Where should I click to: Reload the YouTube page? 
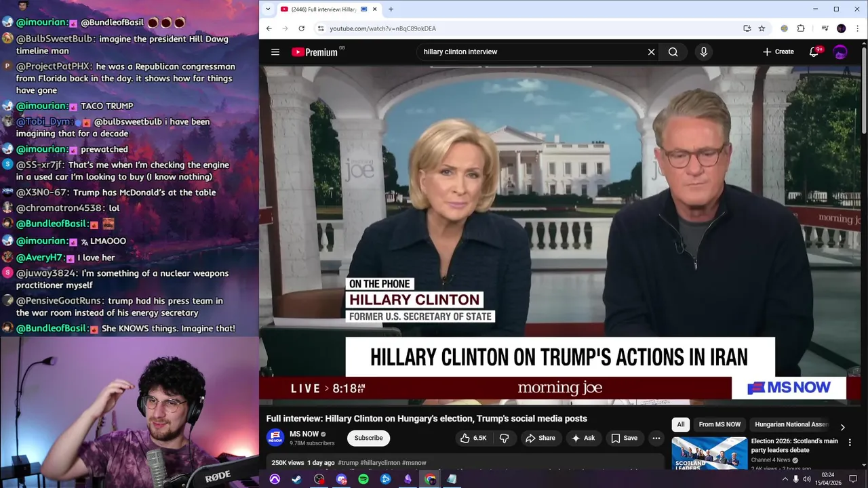(x=301, y=28)
